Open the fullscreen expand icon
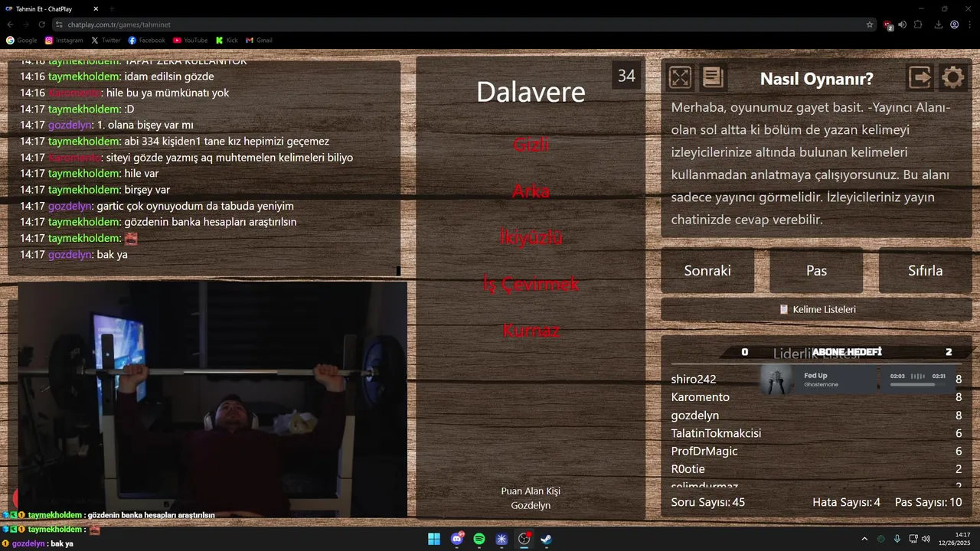Screen dimensions: 980x551 680,77
